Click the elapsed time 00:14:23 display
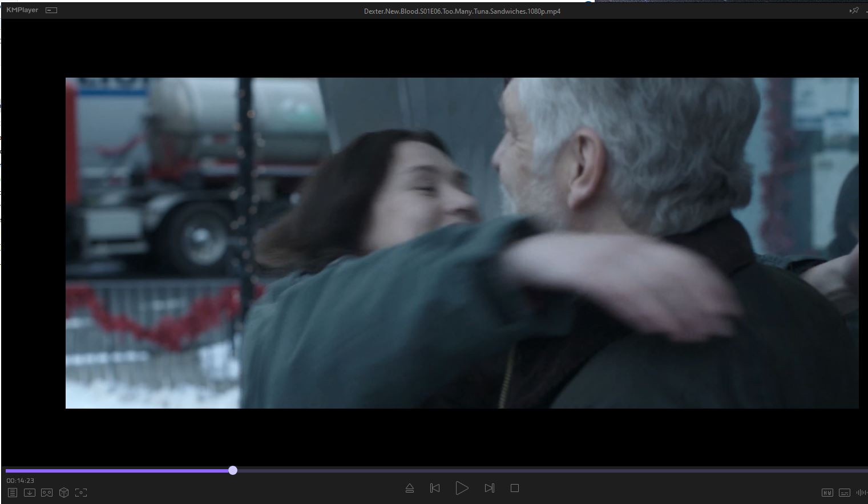Viewport: 868px width, 504px height. click(x=21, y=481)
